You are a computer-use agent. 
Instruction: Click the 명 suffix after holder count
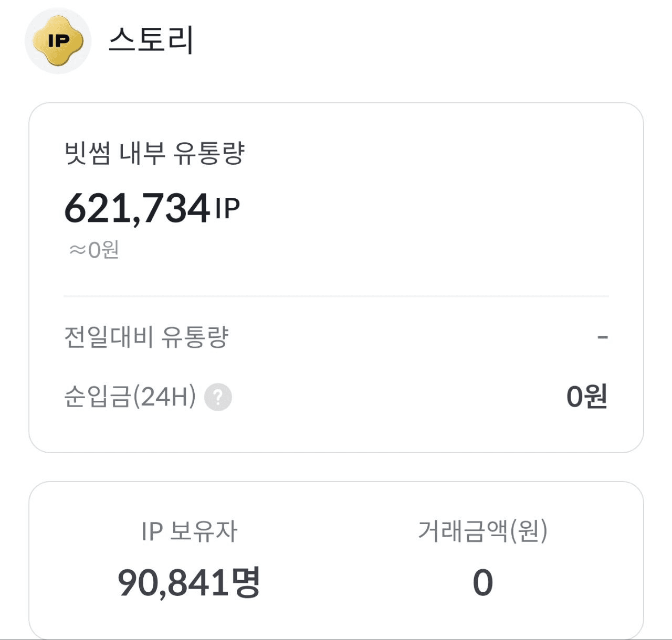[x=247, y=582]
